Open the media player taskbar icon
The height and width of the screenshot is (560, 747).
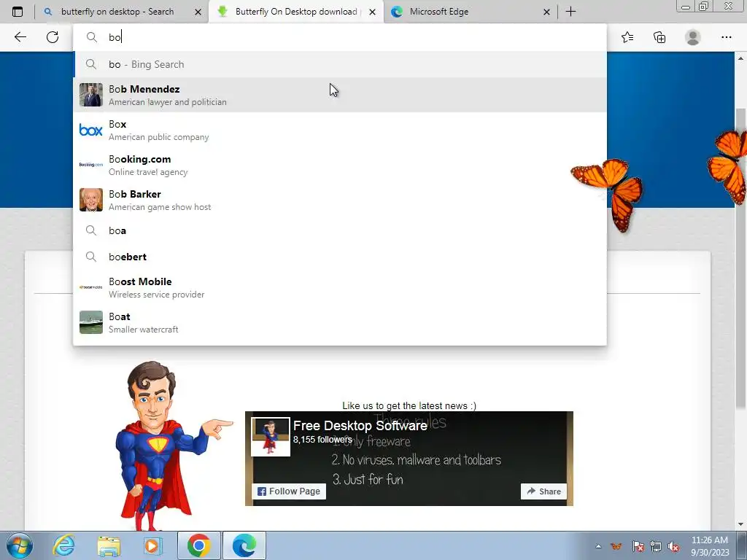pos(152,545)
